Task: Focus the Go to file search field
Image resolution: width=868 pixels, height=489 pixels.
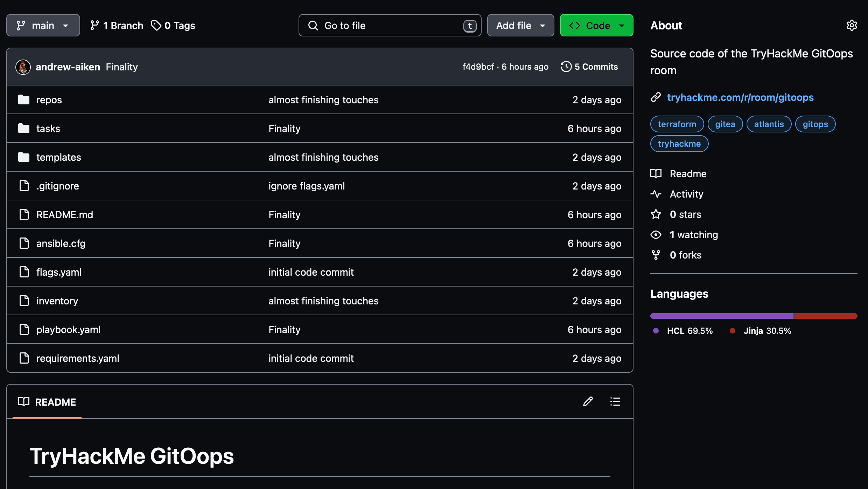Action: pos(390,25)
